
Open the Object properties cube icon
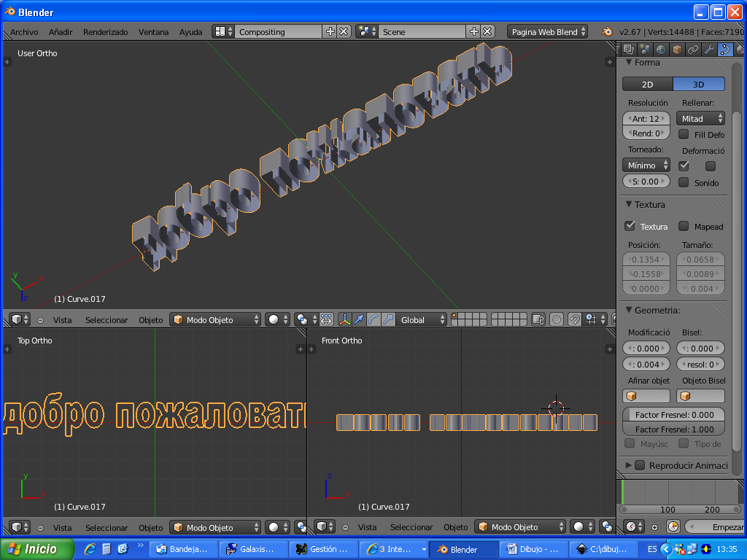tap(677, 49)
